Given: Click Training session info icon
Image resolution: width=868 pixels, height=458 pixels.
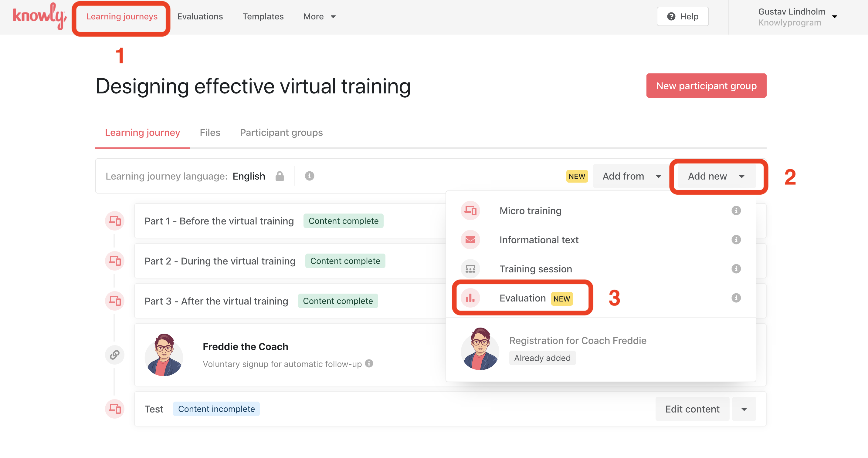Looking at the screenshot, I should point(736,269).
